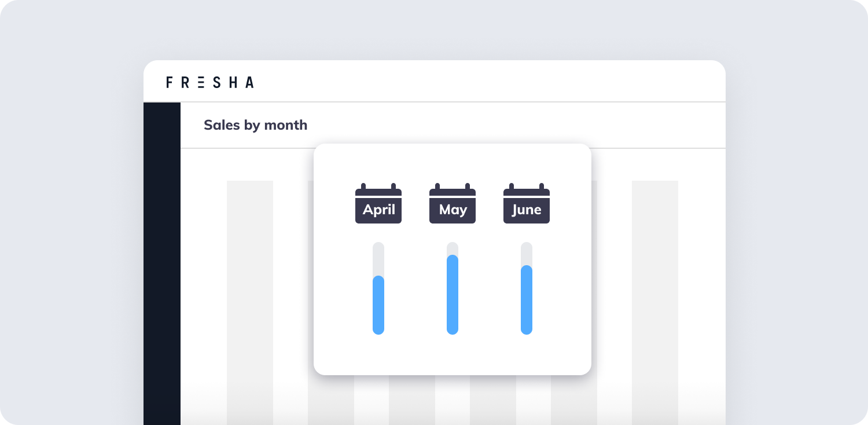Click the blue May sales bar
The height and width of the screenshot is (425, 868).
pos(453,295)
